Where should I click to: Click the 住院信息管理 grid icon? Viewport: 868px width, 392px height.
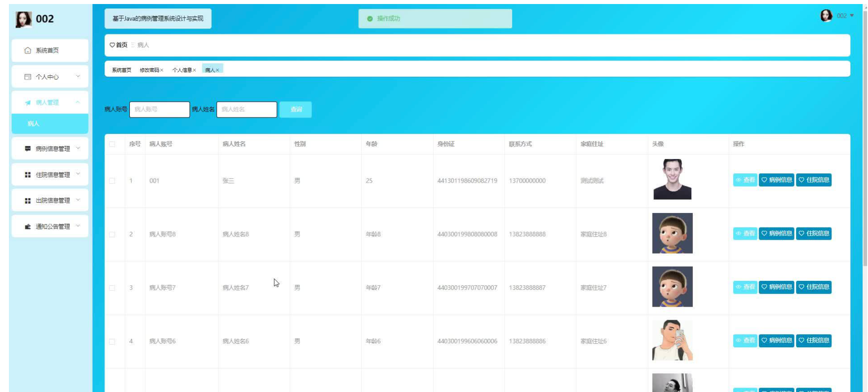pos(28,175)
